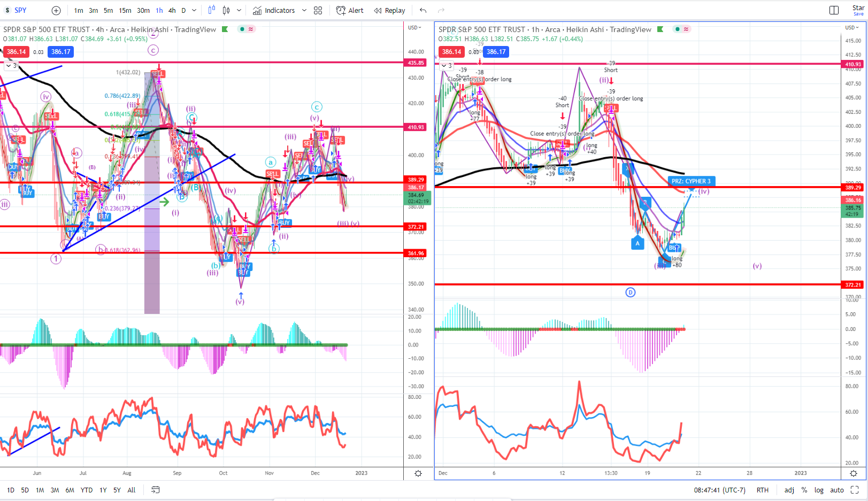Select the 15m timeframe
The width and height of the screenshot is (868, 501).
click(x=125, y=10)
